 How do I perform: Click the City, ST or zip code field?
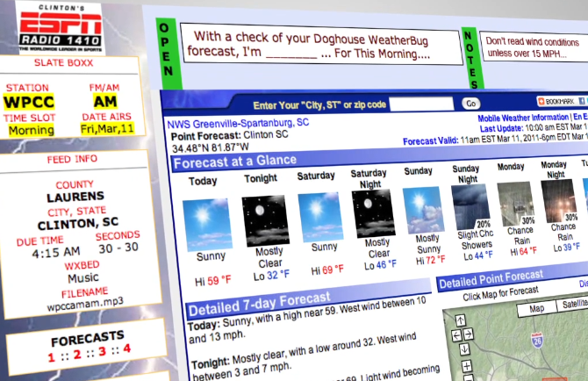[x=422, y=104]
